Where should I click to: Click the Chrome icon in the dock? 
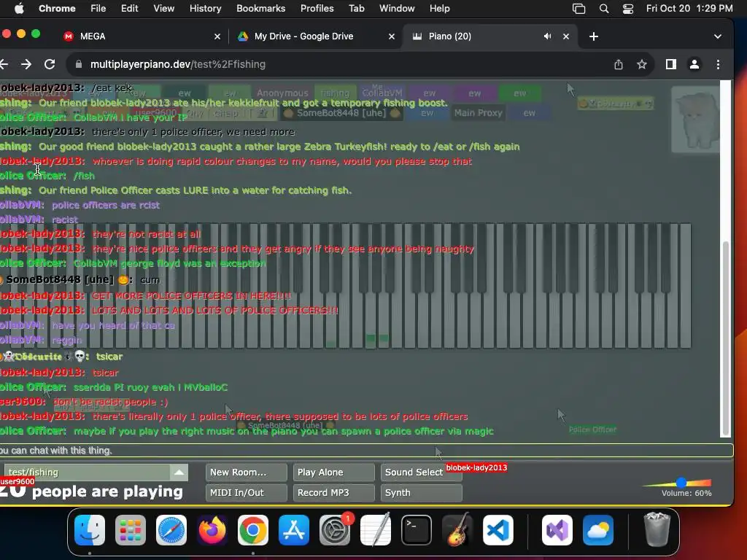point(253,530)
